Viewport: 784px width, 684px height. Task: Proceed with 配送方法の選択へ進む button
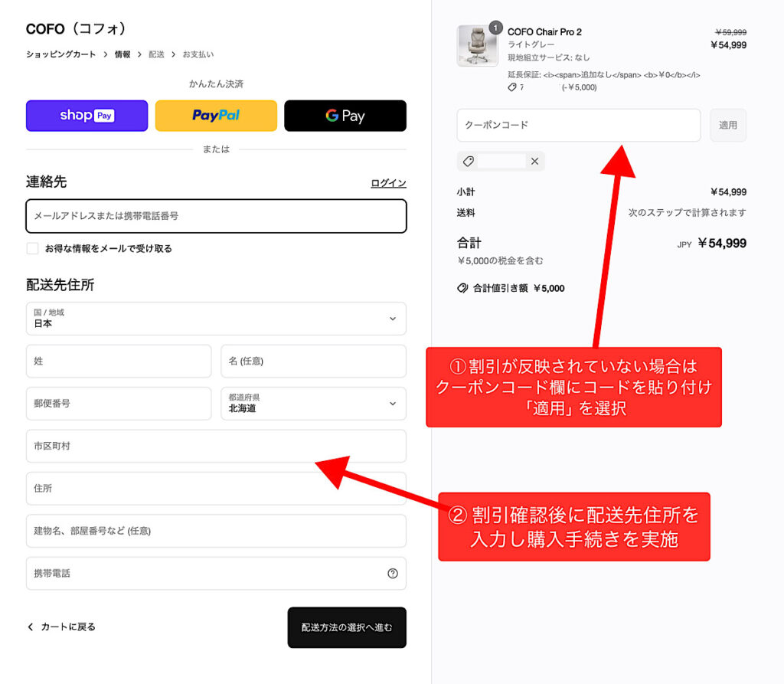[x=347, y=627]
